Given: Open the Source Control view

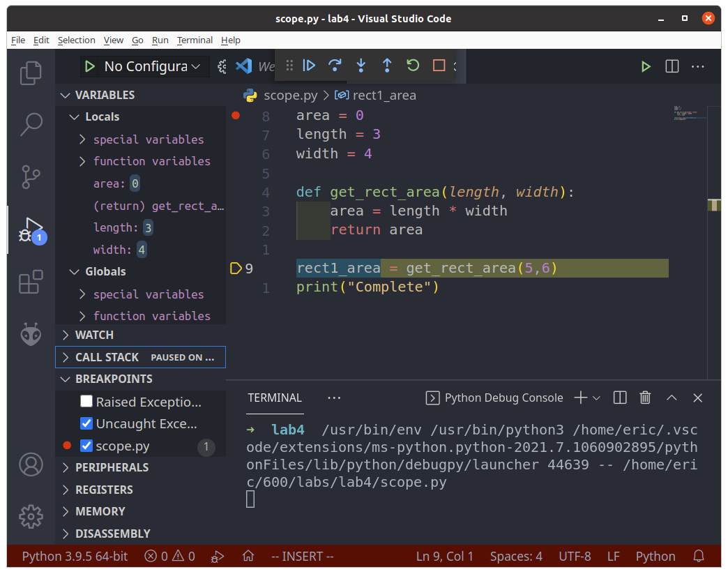Looking at the screenshot, I should pyautogui.click(x=31, y=176).
